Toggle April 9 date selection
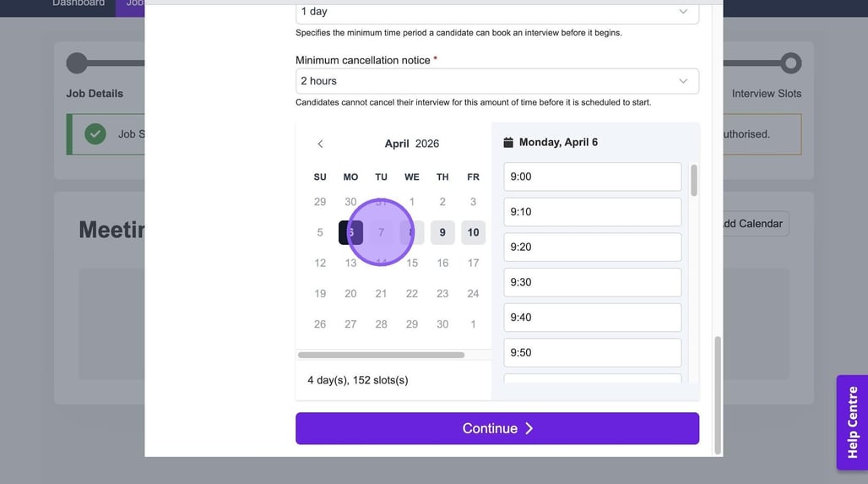The image size is (868, 484). tap(442, 232)
